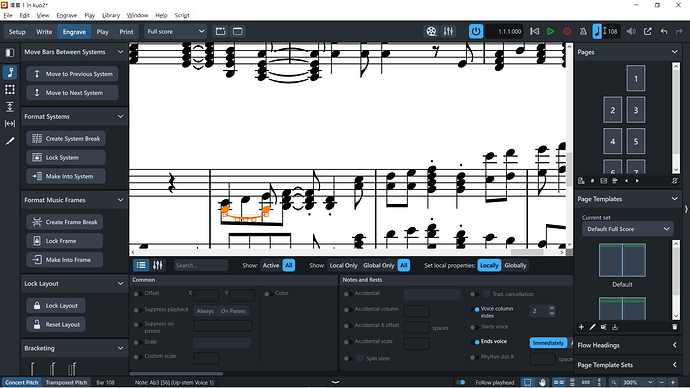690x388 pixels.
Task: Select the Frames tool in sidebar
Action: pos(10,90)
